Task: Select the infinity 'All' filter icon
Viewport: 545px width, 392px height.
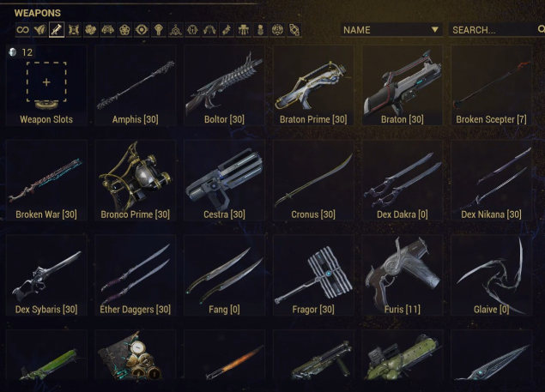Action: (22, 30)
